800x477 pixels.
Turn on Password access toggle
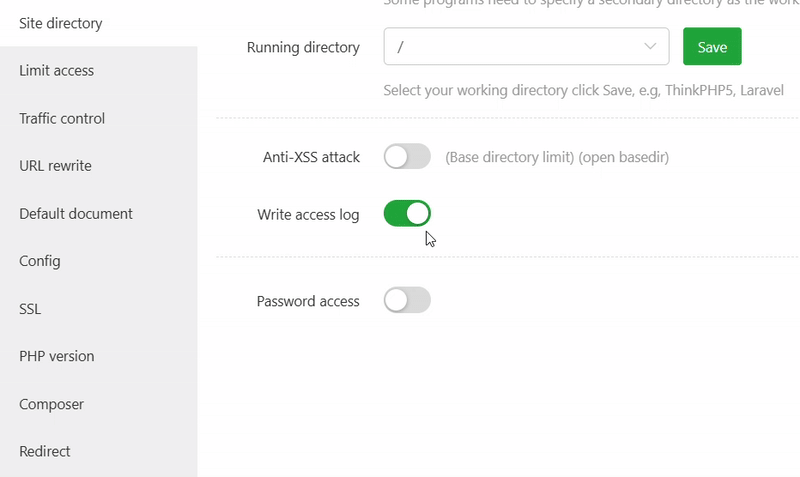(407, 300)
